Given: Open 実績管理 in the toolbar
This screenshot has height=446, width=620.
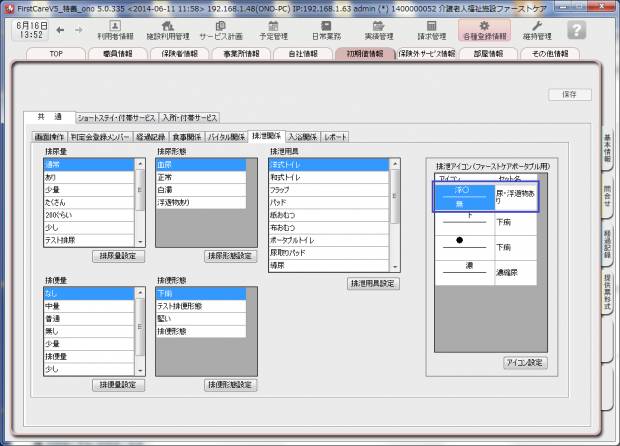Looking at the screenshot, I should 378,30.
